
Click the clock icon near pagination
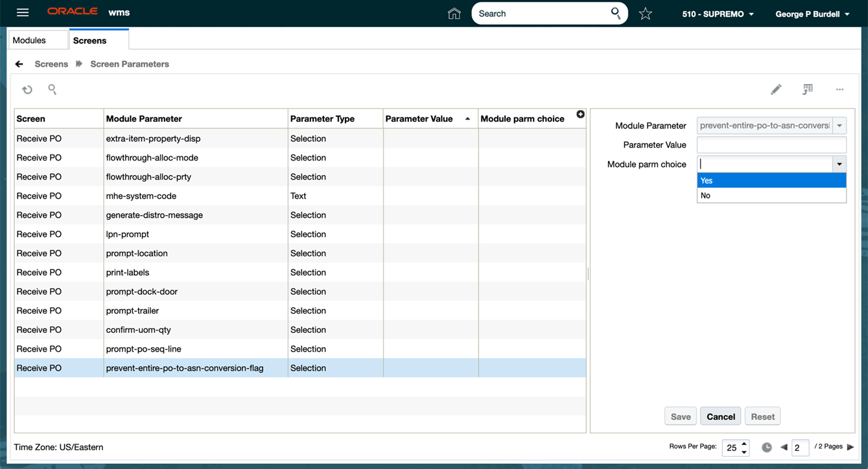point(767,448)
